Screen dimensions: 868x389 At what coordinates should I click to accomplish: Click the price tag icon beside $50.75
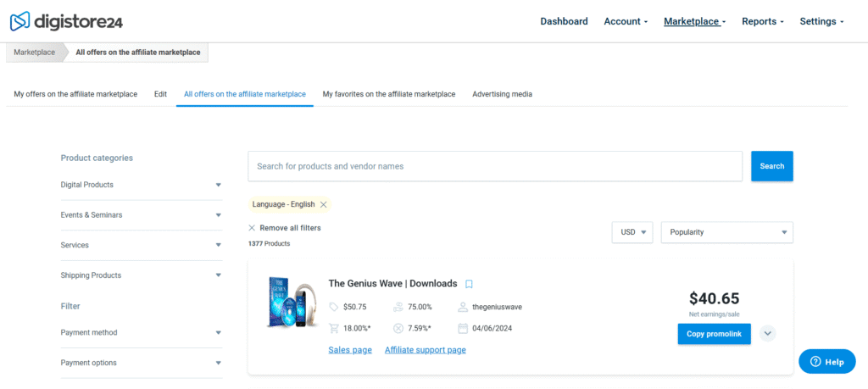tap(333, 307)
